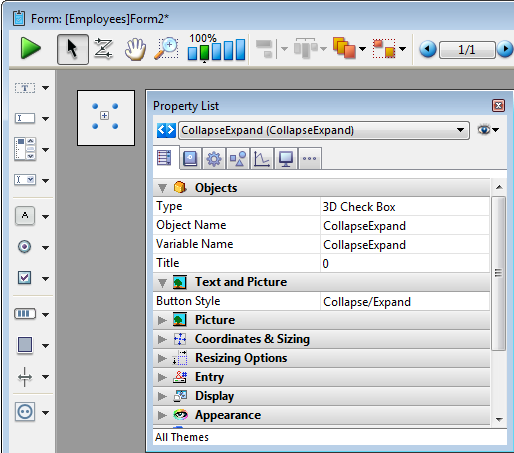Open the CollapseExpand object dropdown
The width and height of the screenshot is (514, 453).
click(x=324, y=130)
